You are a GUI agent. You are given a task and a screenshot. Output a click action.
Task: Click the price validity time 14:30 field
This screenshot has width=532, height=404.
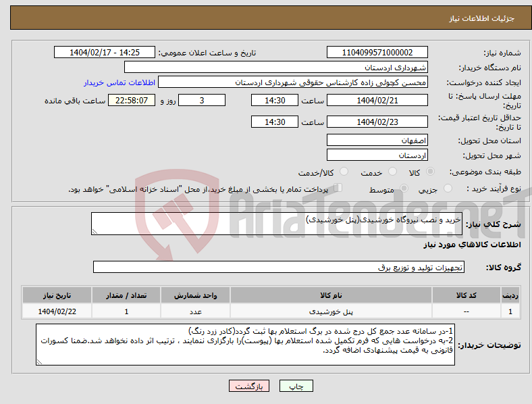click(275, 122)
